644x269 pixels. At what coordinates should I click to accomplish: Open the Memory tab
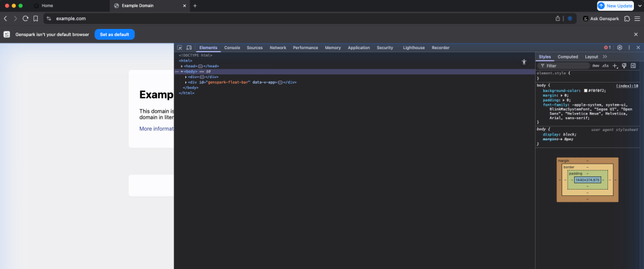(x=333, y=48)
